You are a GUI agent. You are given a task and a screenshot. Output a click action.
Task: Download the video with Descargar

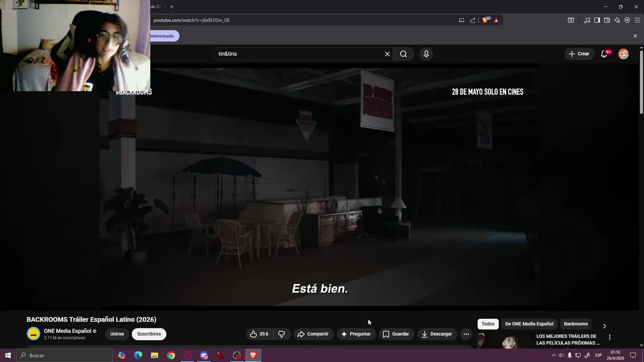pos(437,334)
